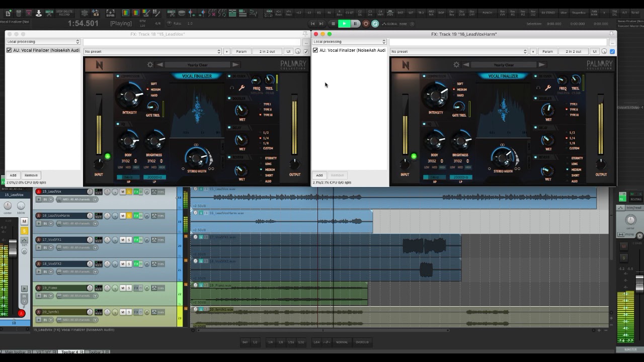This screenshot has width=644, height=362.
Task: Toggle solo on 16_LeadVoxHarm track
Action: [x=129, y=216]
